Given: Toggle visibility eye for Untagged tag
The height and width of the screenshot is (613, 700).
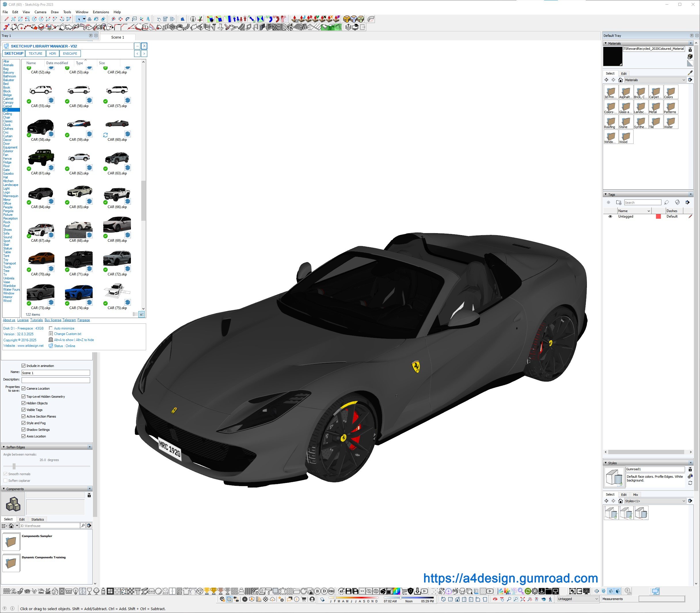Looking at the screenshot, I should (x=610, y=216).
